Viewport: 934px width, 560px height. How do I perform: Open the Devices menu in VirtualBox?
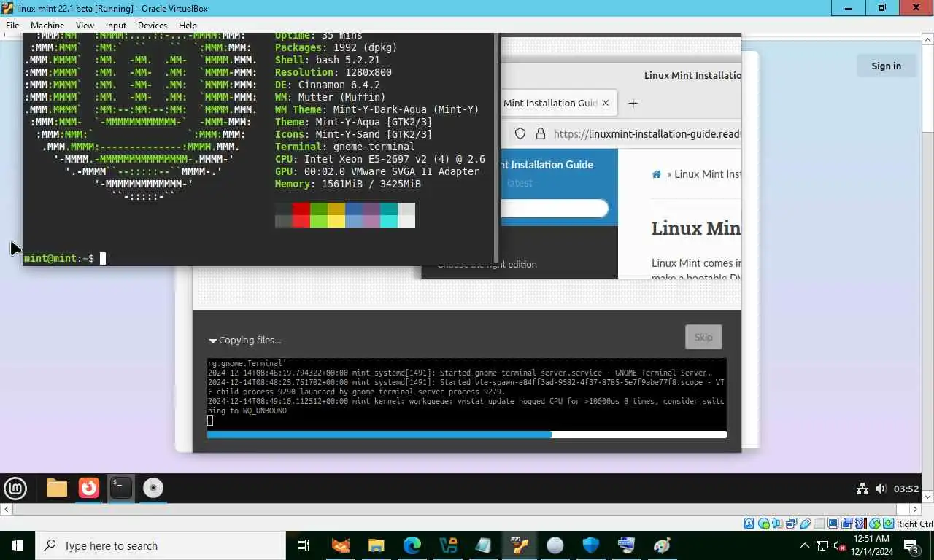coord(153,25)
